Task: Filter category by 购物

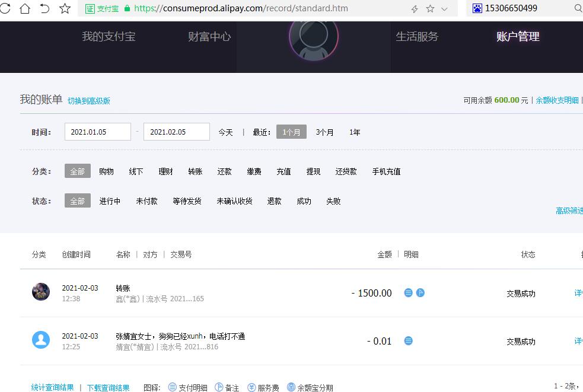Action: click(106, 171)
